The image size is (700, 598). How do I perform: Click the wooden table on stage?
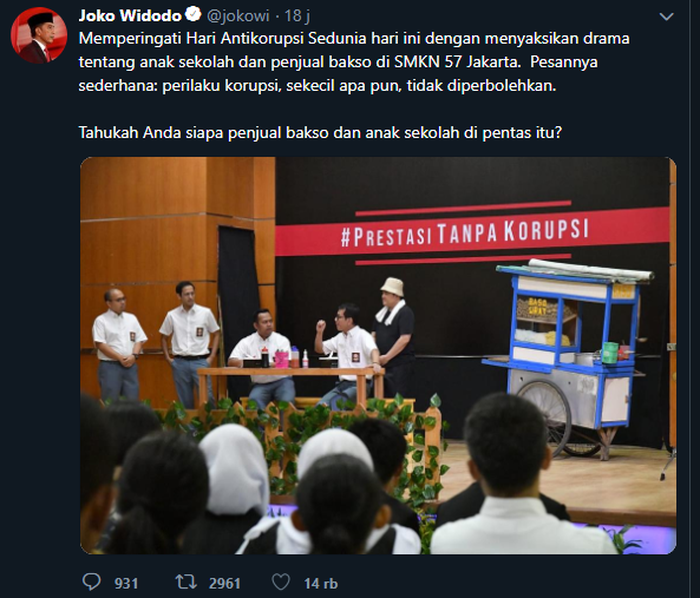[x=290, y=386]
